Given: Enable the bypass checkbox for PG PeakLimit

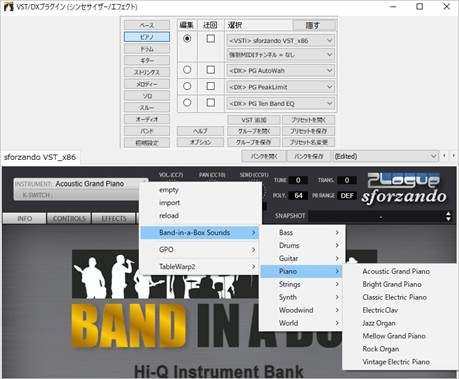Looking at the screenshot, I should click(x=211, y=86).
